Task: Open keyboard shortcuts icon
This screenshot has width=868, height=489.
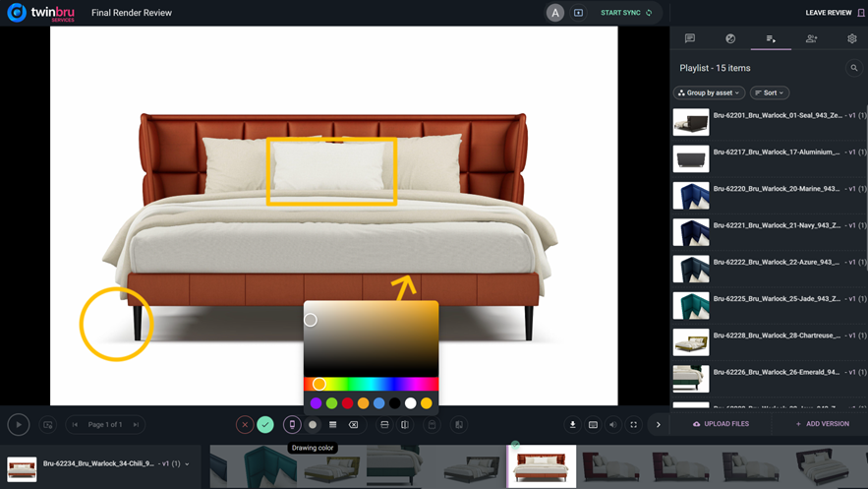Action: (x=593, y=425)
